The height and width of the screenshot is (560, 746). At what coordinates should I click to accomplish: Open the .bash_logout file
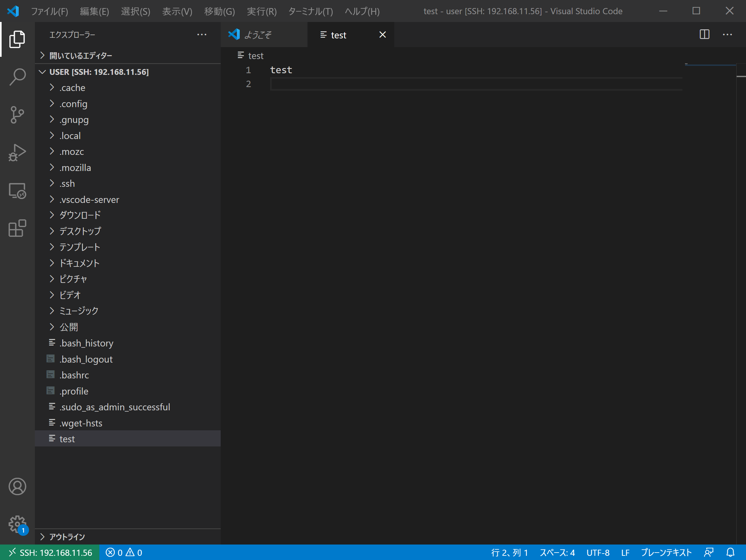point(128,359)
